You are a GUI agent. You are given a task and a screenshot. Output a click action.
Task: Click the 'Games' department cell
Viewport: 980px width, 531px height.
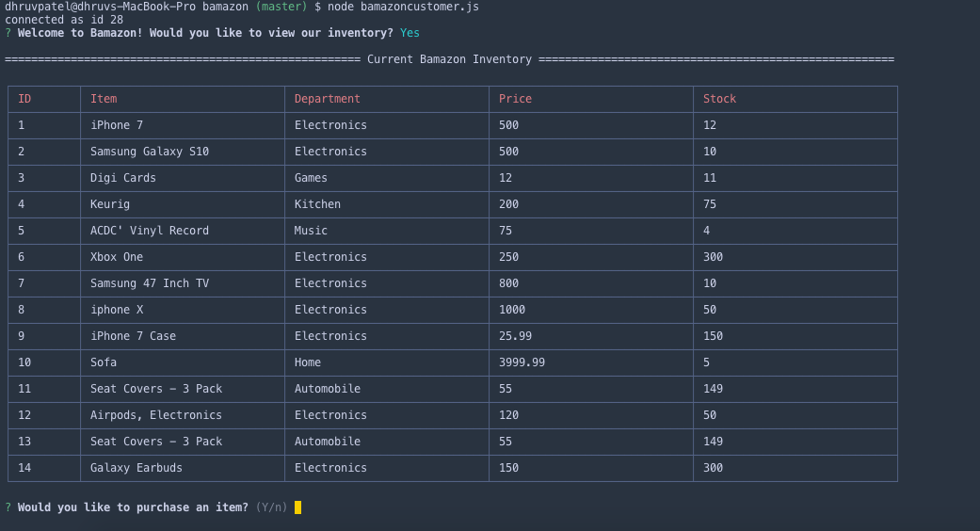click(311, 178)
